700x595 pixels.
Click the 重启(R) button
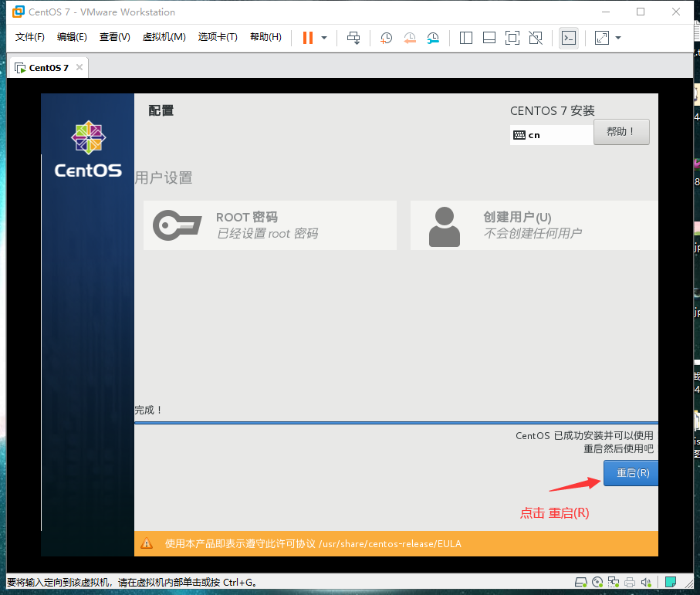631,473
